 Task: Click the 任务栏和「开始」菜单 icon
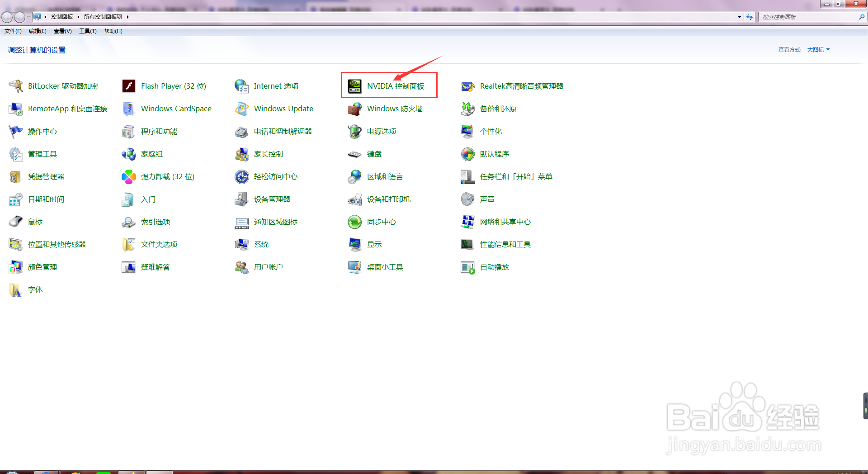[468, 176]
